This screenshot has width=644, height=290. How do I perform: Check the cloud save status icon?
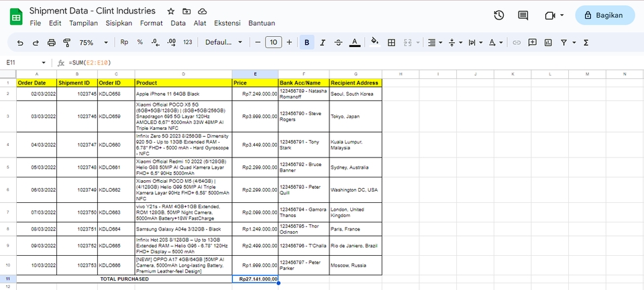(x=202, y=11)
